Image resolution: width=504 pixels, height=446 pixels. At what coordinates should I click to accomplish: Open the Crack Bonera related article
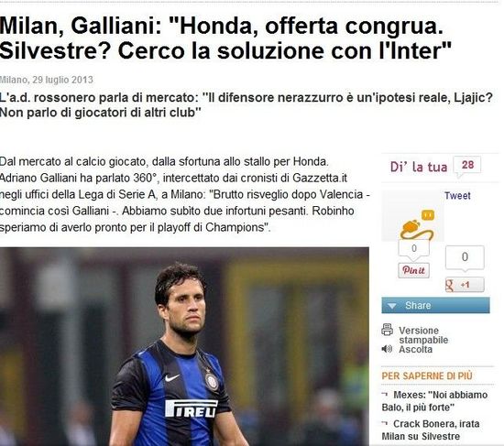click(x=431, y=430)
